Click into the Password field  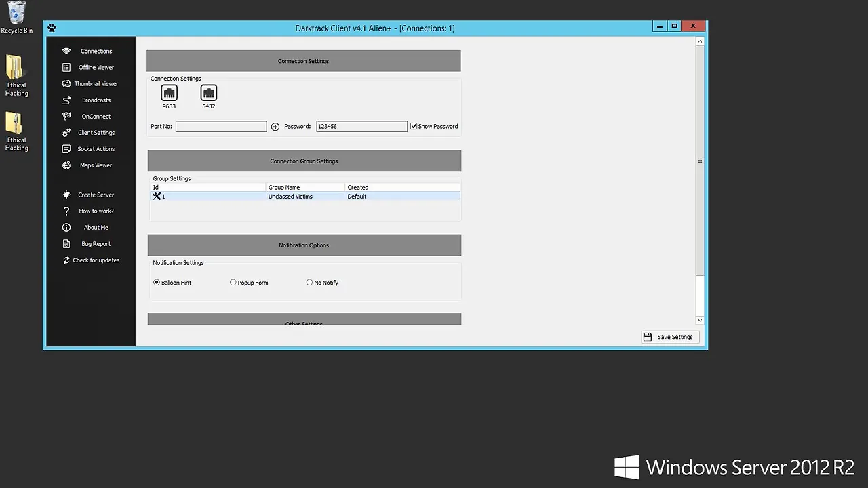click(362, 127)
